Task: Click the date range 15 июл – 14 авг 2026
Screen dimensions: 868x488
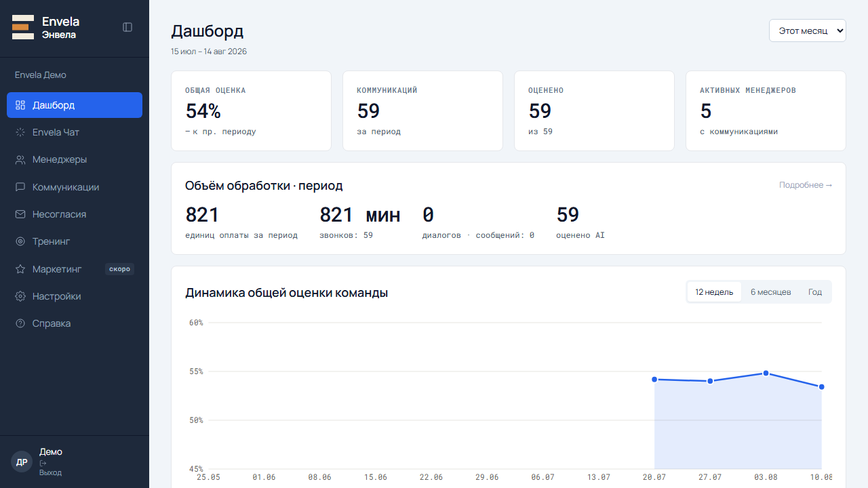Action: (x=209, y=51)
